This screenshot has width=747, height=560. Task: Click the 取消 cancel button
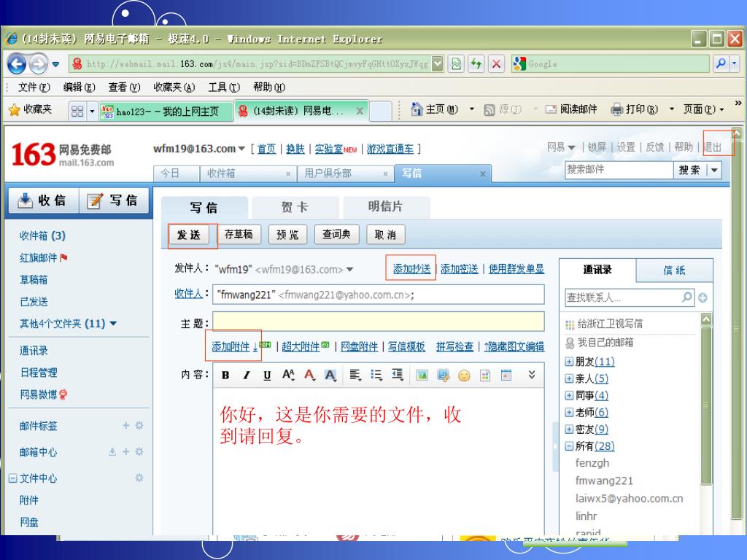click(386, 235)
